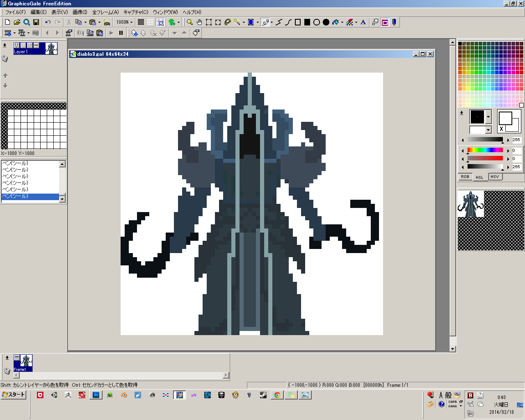
Task: Open the secondary white color dropdown
Action: click(x=488, y=130)
